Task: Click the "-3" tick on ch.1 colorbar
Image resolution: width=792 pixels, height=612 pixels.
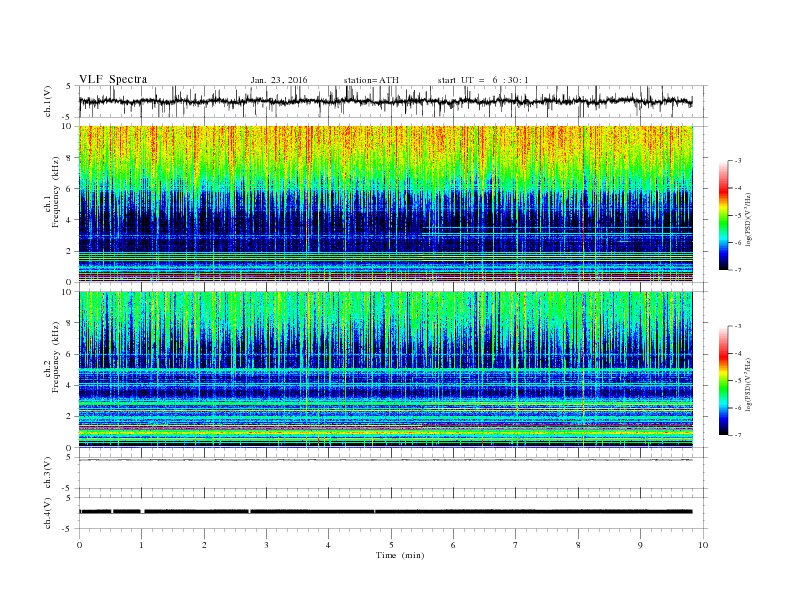Action: pyautogui.click(x=738, y=161)
